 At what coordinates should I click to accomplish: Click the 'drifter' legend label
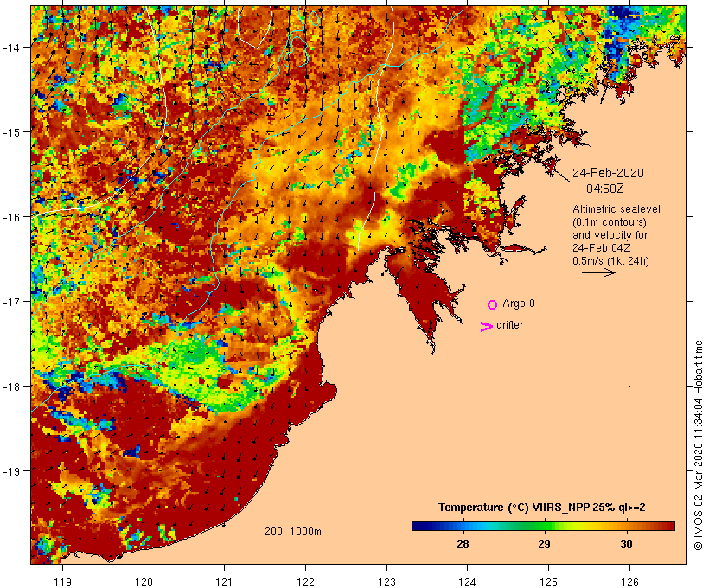pos(509,325)
